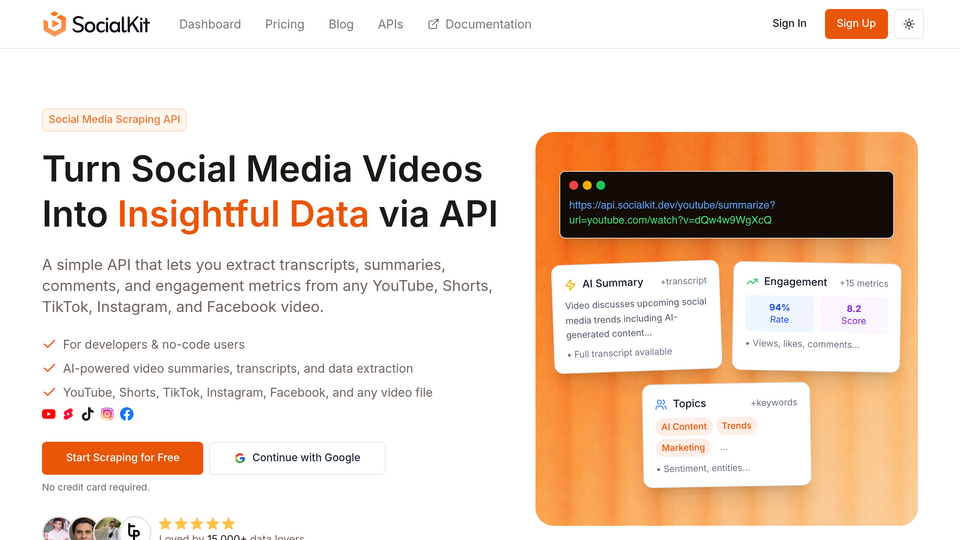Click Continue with Google button
Screen dimensions: 960x540
click(x=298, y=458)
